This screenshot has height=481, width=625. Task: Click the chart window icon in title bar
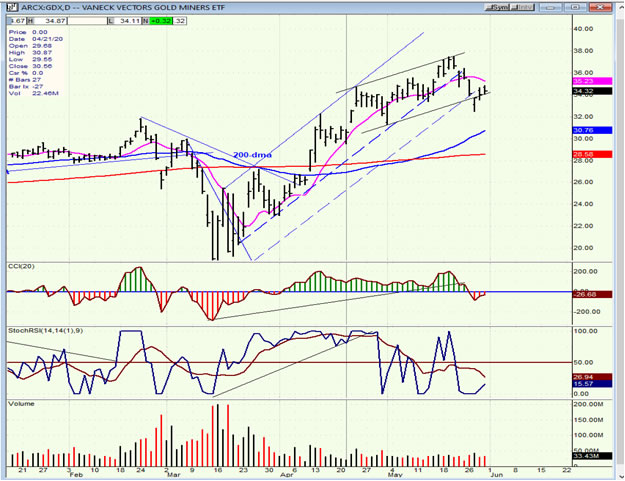pyautogui.click(x=13, y=7)
